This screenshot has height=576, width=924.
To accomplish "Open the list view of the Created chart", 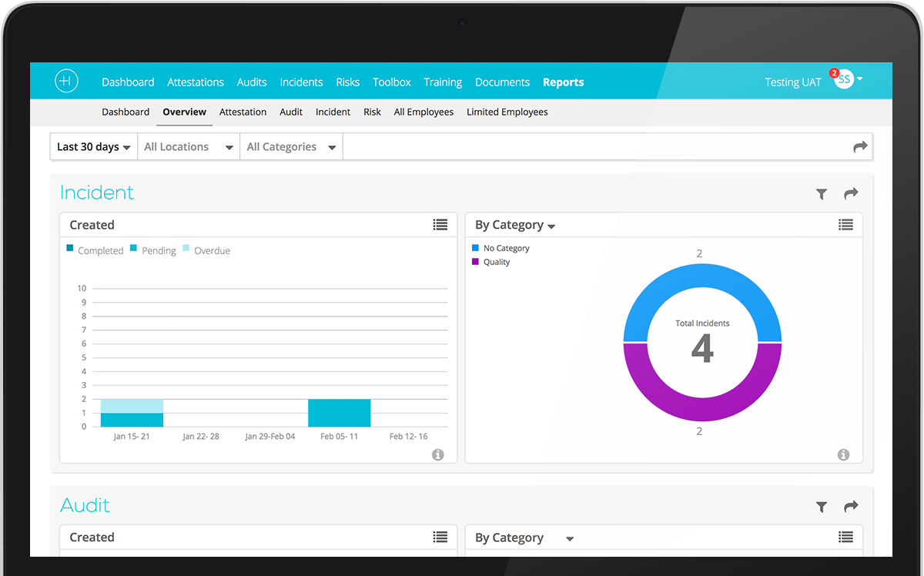I will [x=440, y=224].
